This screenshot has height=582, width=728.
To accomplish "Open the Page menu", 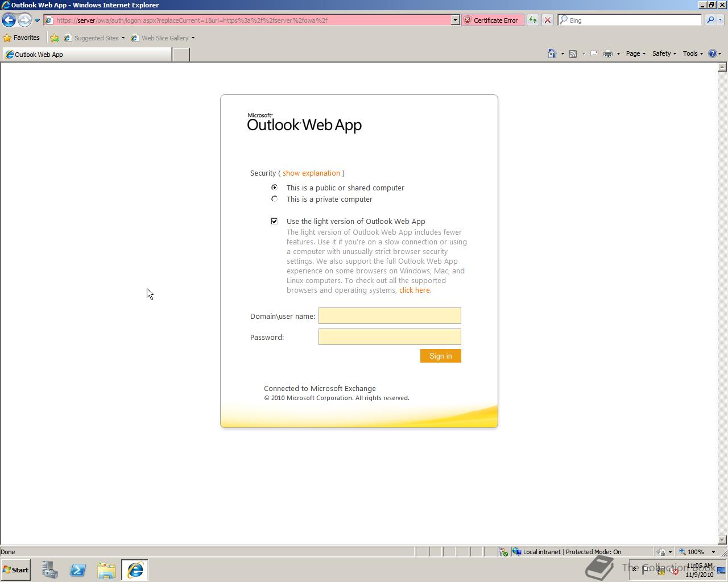I will (635, 53).
